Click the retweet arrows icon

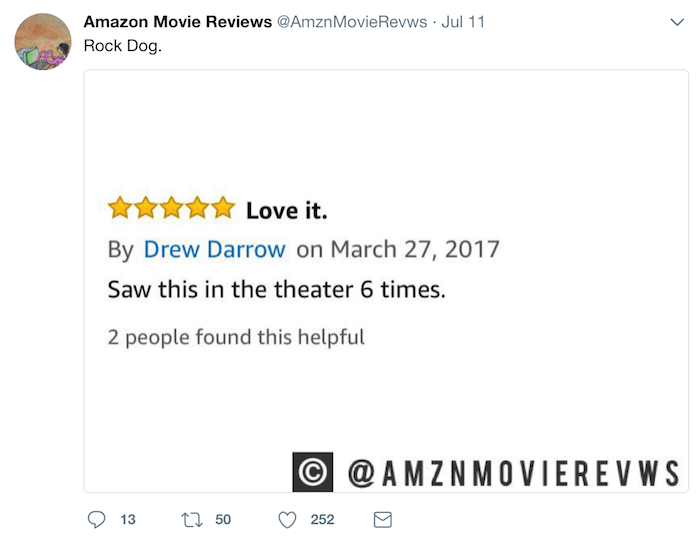(x=192, y=520)
